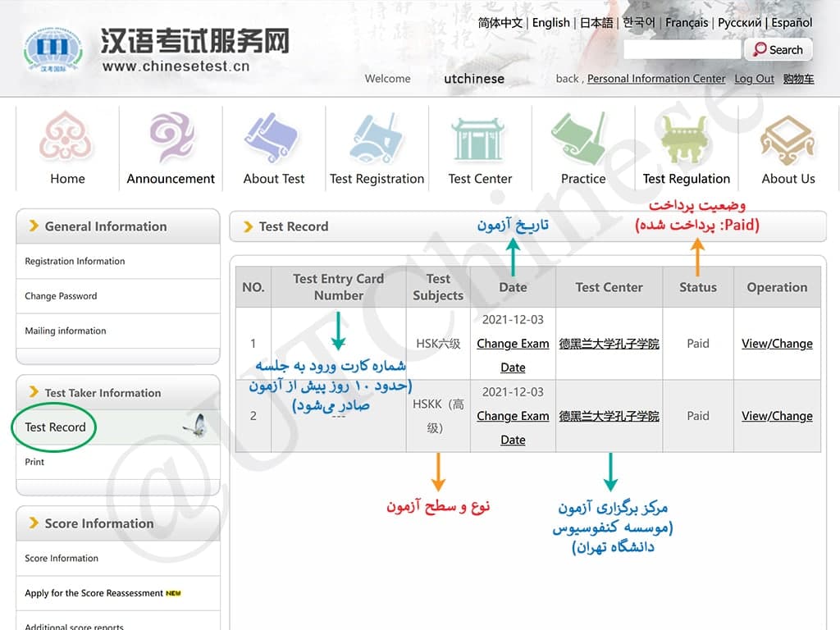The width and height of the screenshot is (840, 630).
Task: Open test center link in HSK六级 row
Action: 609,344
